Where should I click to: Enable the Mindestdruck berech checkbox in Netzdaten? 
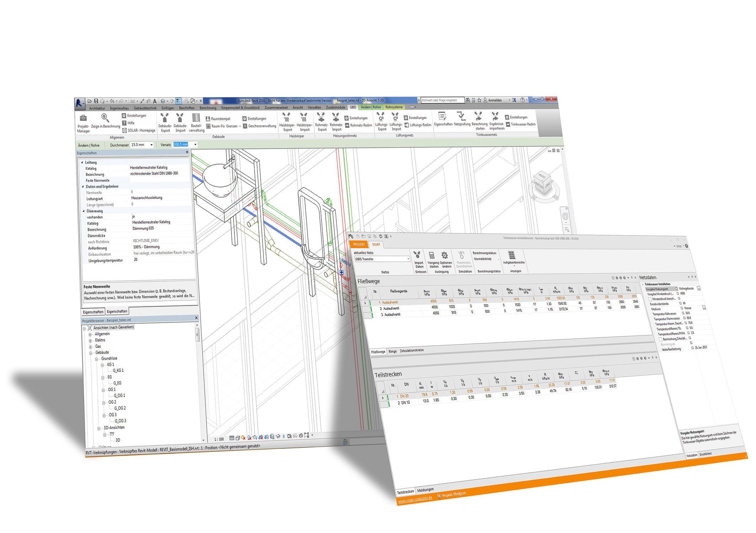(650, 300)
